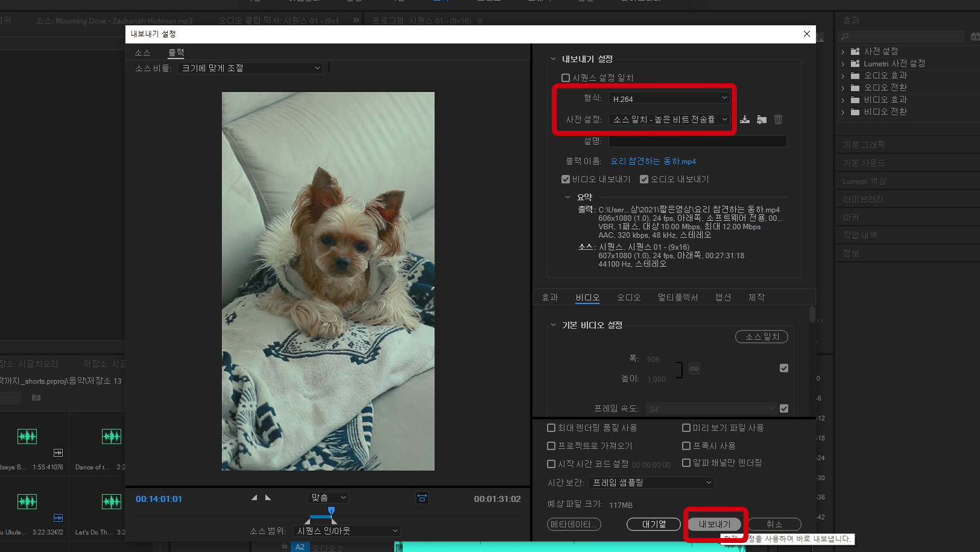The width and height of the screenshot is (980, 552).
Task: Open the 제작 publish tab
Action: pyautogui.click(x=756, y=297)
